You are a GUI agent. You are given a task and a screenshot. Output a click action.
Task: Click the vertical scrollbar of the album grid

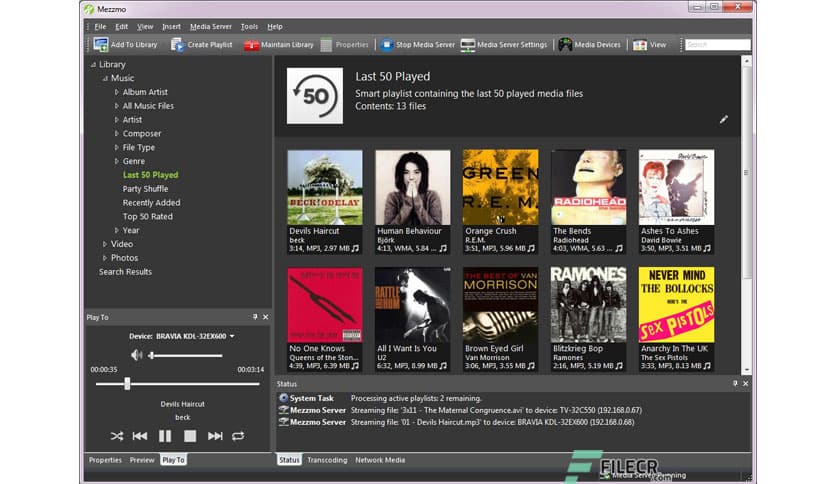(x=746, y=215)
